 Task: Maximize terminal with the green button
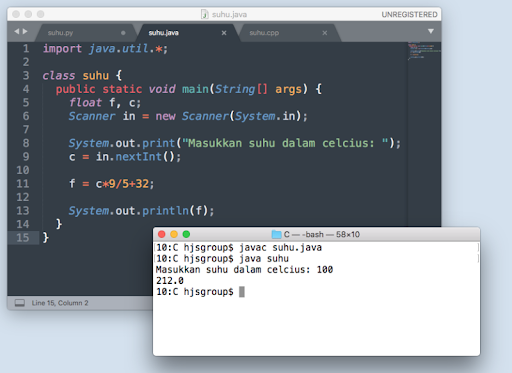pos(186,234)
